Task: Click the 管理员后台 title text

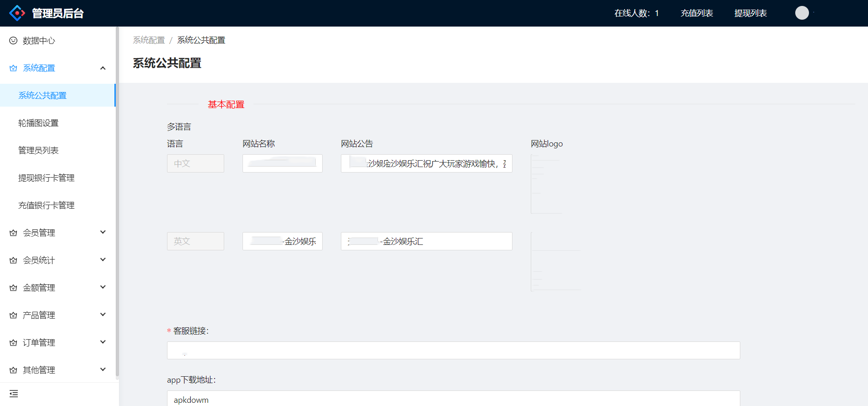Action: (x=58, y=13)
